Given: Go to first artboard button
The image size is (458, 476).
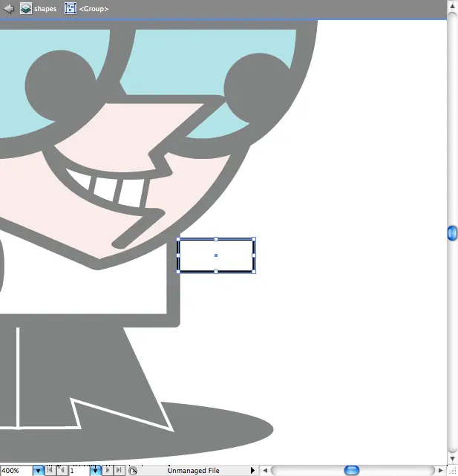Looking at the screenshot, I should point(50,470).
